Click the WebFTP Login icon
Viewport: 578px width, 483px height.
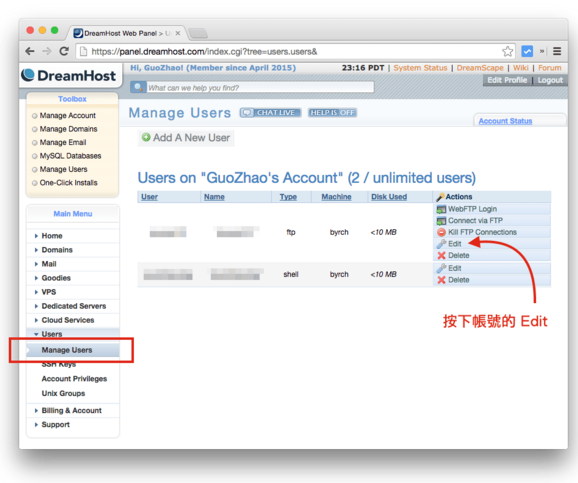point(441,209)
